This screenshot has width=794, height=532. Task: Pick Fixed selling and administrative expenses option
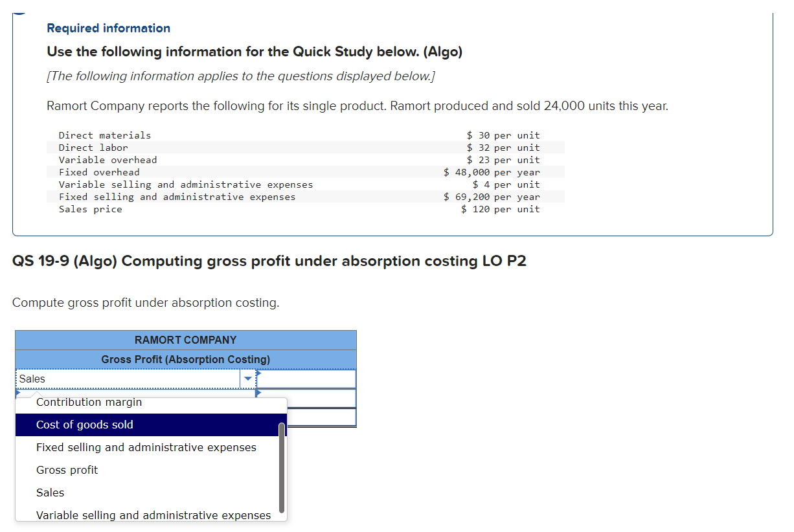[x=145, y=447]
